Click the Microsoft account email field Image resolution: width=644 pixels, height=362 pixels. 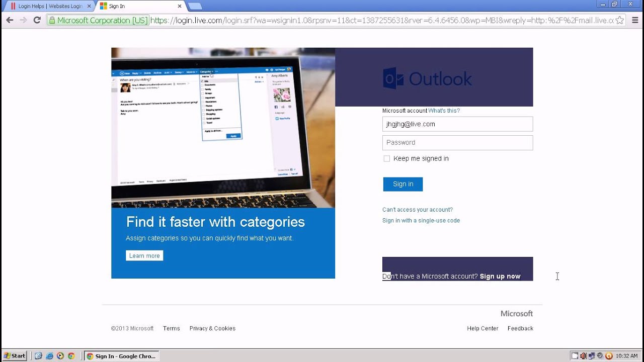(x=457, y=124)
